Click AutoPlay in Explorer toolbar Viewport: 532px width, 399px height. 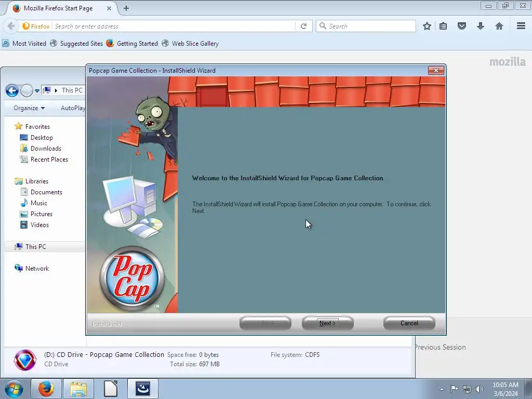point(73,108)
